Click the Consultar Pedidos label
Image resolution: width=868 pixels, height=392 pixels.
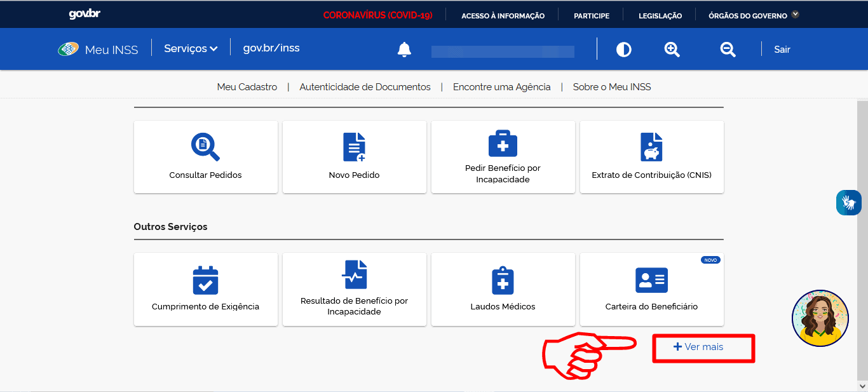(x=205, y=175)
